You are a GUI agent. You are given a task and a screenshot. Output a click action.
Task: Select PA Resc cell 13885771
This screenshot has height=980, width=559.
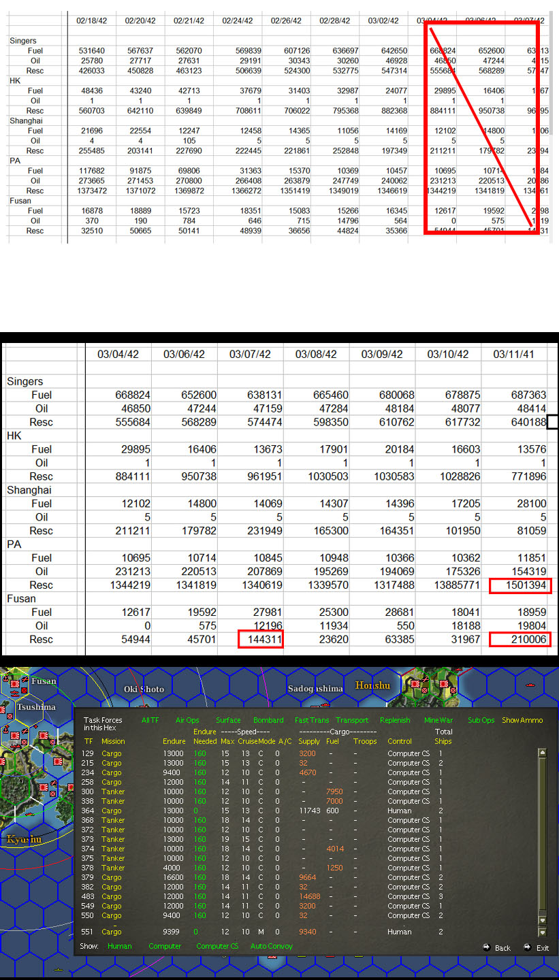pyautogui.click(x=448, y=585)
